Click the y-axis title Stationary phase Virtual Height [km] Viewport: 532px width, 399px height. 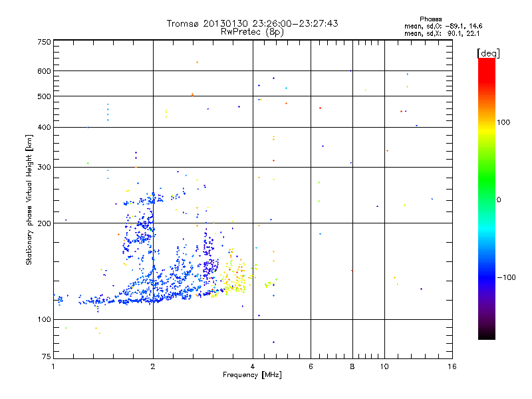pos(29,199)
